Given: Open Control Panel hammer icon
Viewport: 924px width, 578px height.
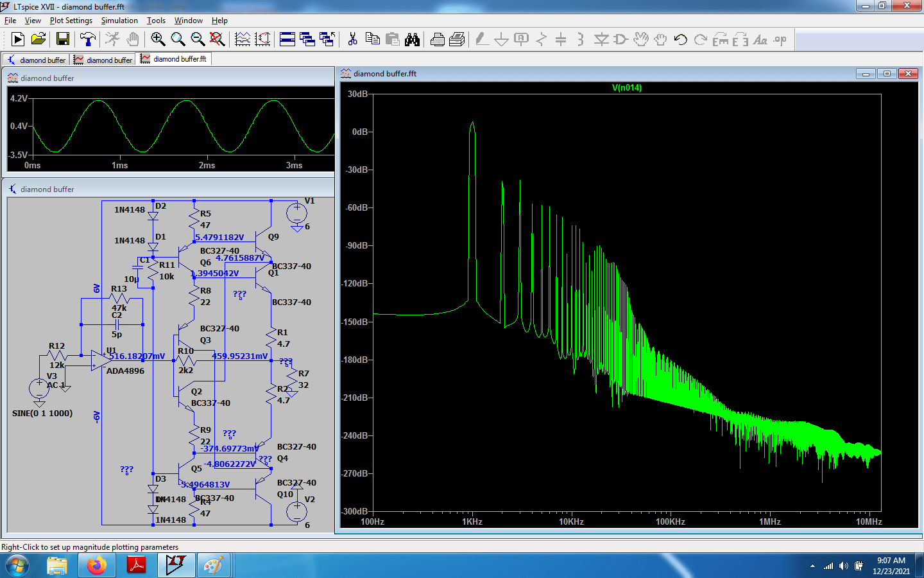Looking at the screenshot, I should [88, 40].
